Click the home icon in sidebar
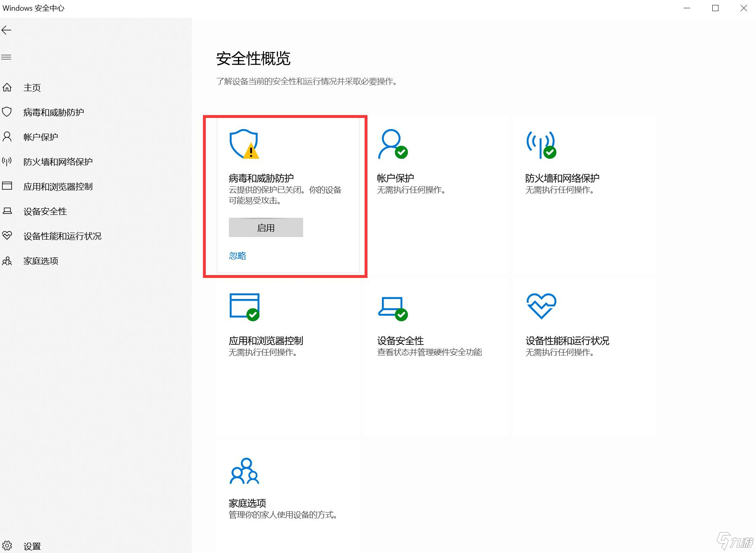The image size is (756, 553). (7, 87)
